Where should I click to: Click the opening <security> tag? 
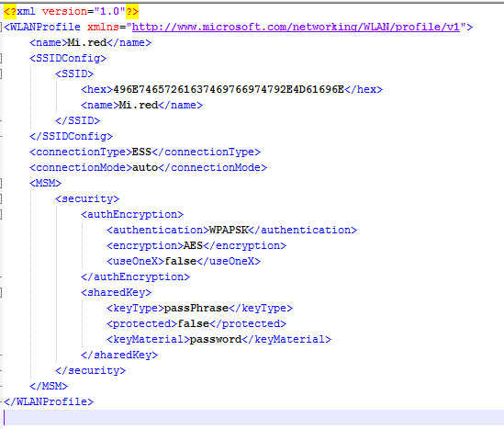coord(87,198)
